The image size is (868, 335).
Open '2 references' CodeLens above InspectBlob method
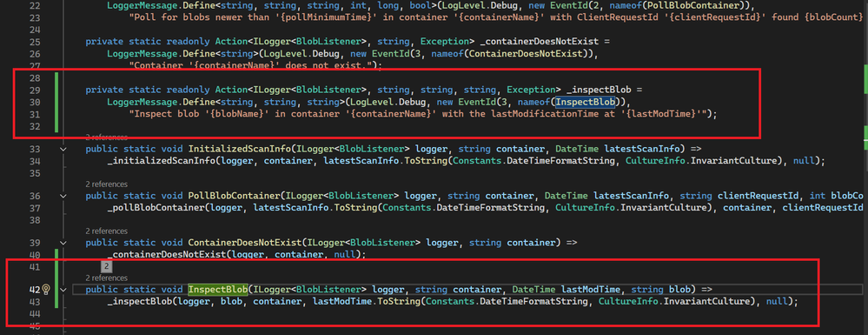pyautogui.click(x=106, y=278)
